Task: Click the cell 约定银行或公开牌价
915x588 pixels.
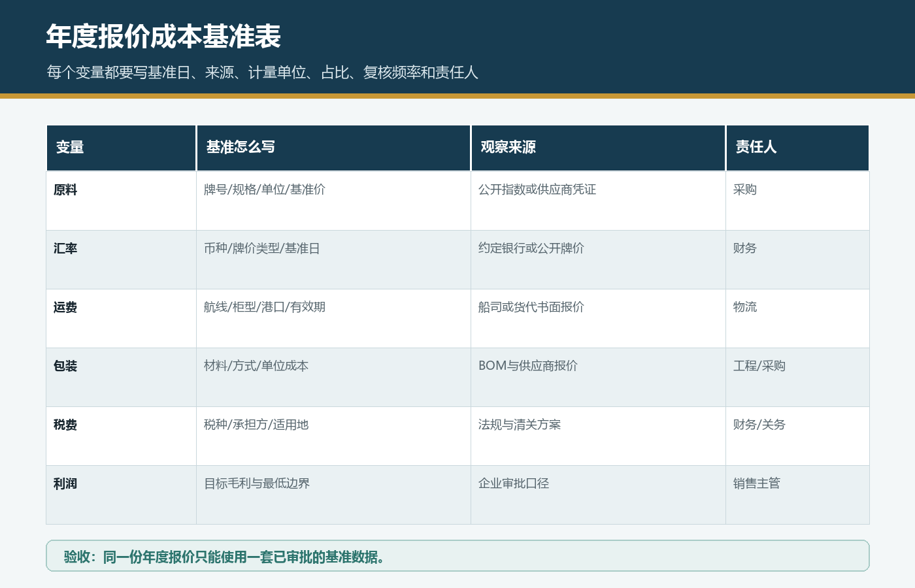Action: [598, 259]
